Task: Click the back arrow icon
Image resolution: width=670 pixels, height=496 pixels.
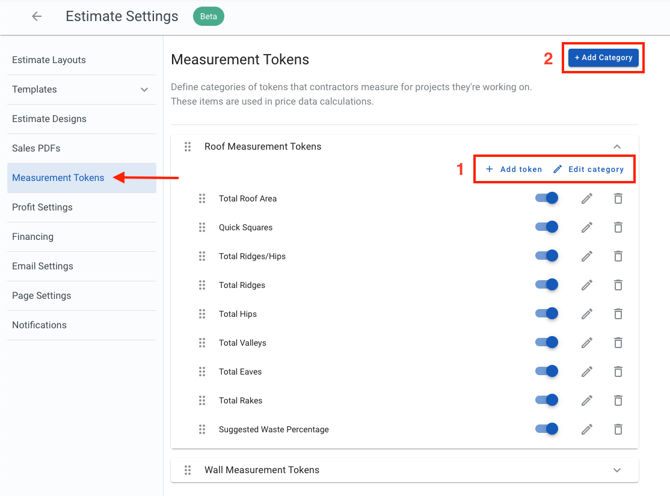Action: click(37, 16)
